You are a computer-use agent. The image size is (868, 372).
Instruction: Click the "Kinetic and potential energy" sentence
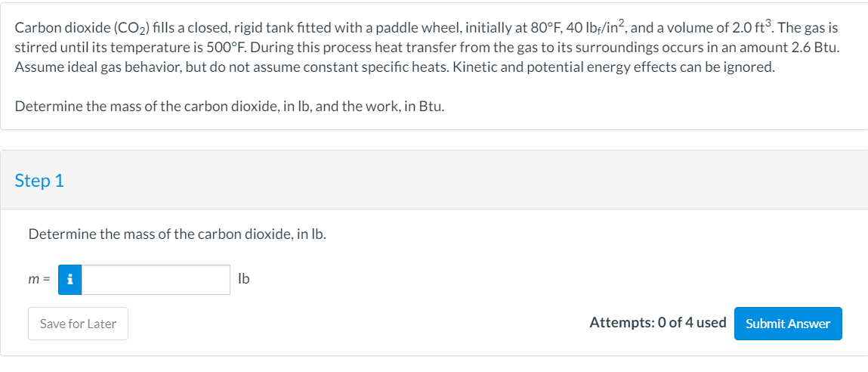[604, 67]
